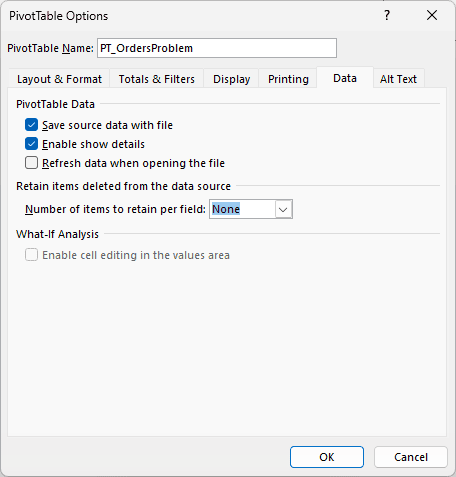Click the disabled Enable cell editing checkbox
456x477 pixels.
click(31, 255)
